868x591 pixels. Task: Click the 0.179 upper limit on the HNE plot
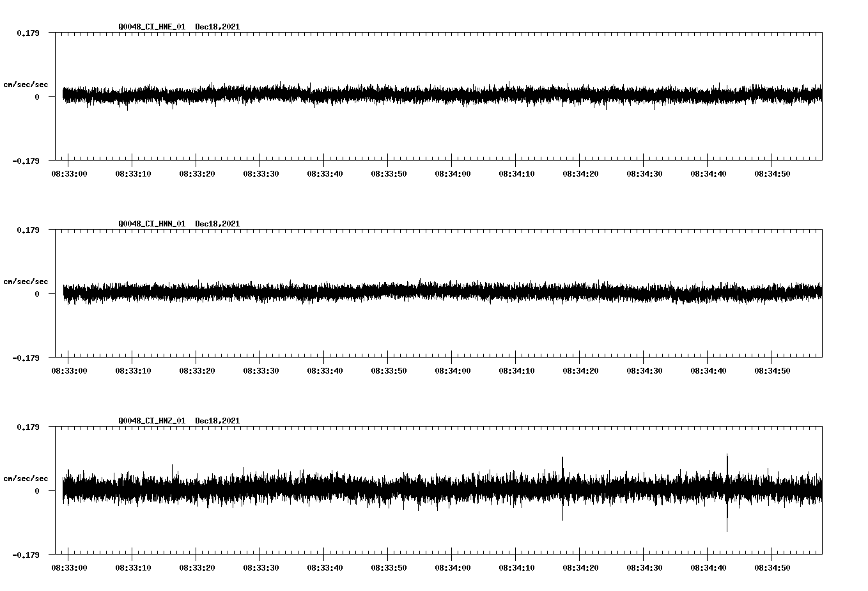coord(28,33)
